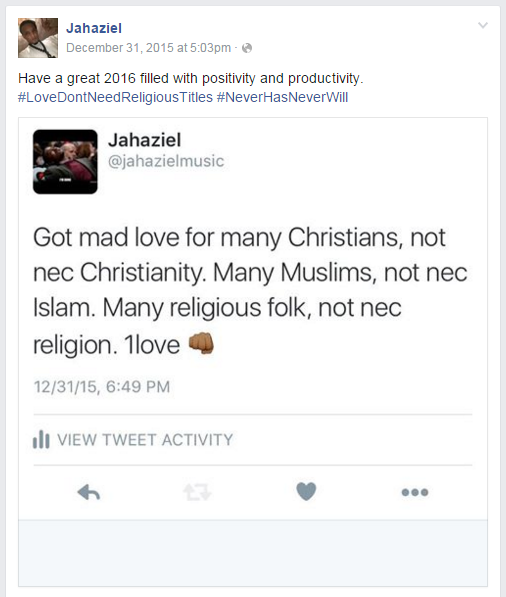The width and height of the screenshot is (506, 597).
Task: Click the bar chart tweet activity icon
Action: pyautogui.click(x=41, y=439)
